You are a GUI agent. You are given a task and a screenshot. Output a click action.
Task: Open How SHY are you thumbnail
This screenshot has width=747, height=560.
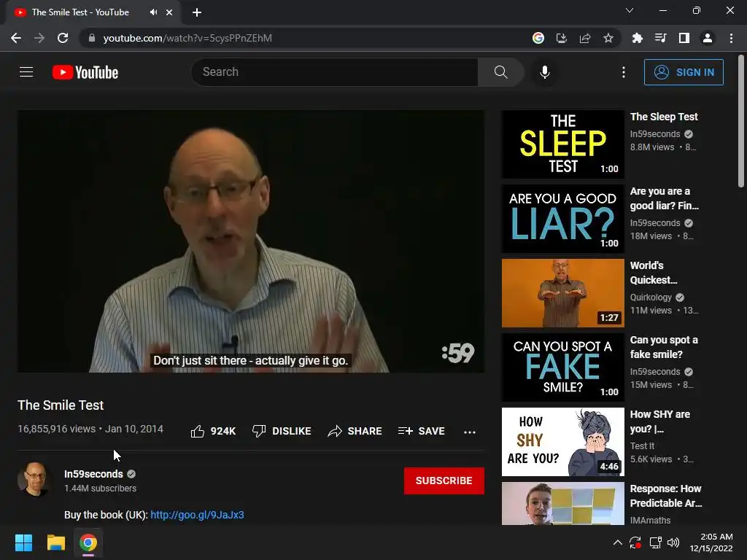point(562,441)
